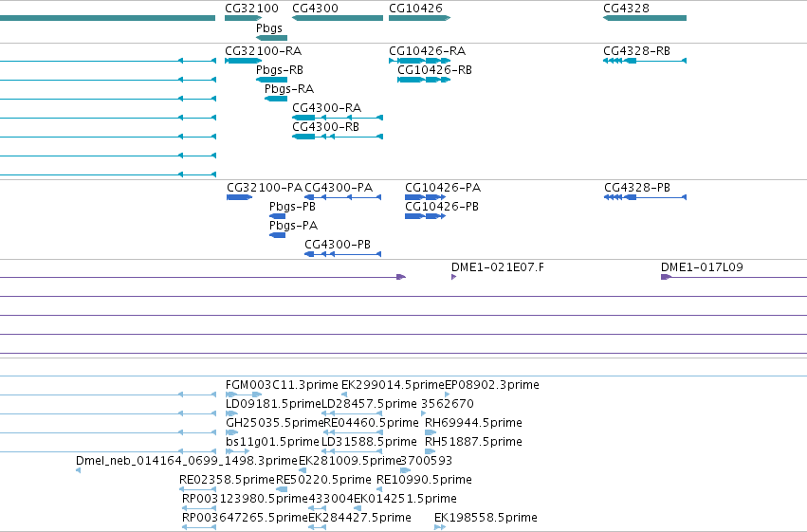Click the CG4328 gene label
Image resolution: width=807 pixels, height=532 pixels.
click(x=626, y=9)
